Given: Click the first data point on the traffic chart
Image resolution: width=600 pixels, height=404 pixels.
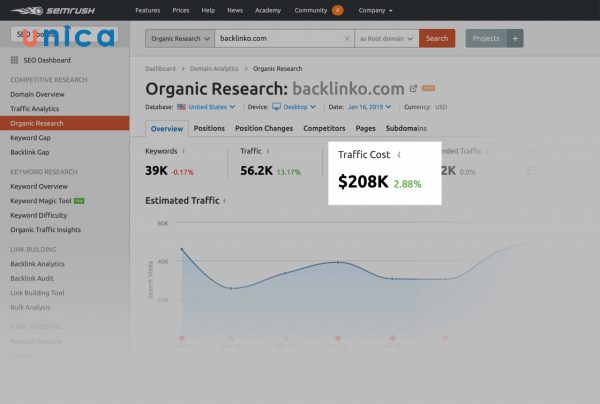Looking at the screenshot, I should (x=182, y=249).
